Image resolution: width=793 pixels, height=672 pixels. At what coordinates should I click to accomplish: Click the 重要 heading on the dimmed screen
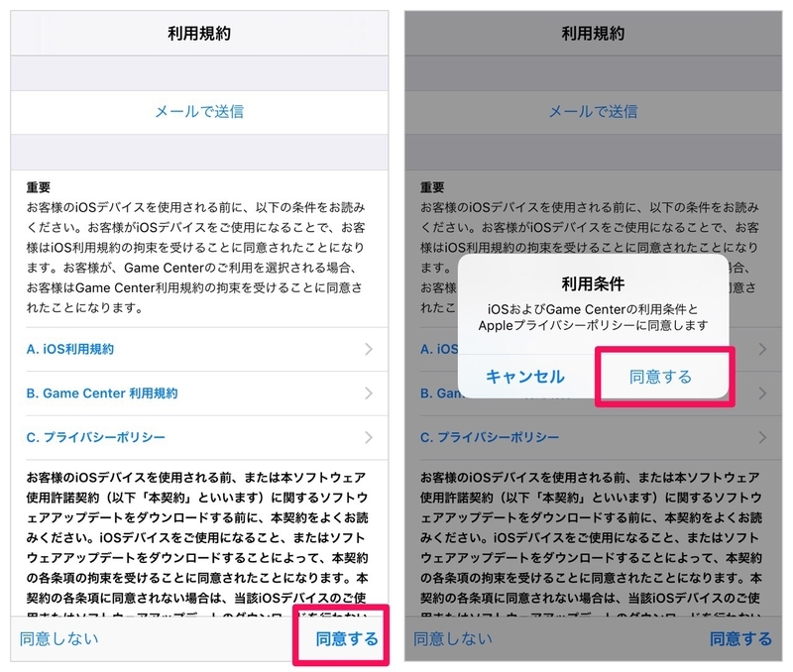point(432,187)
